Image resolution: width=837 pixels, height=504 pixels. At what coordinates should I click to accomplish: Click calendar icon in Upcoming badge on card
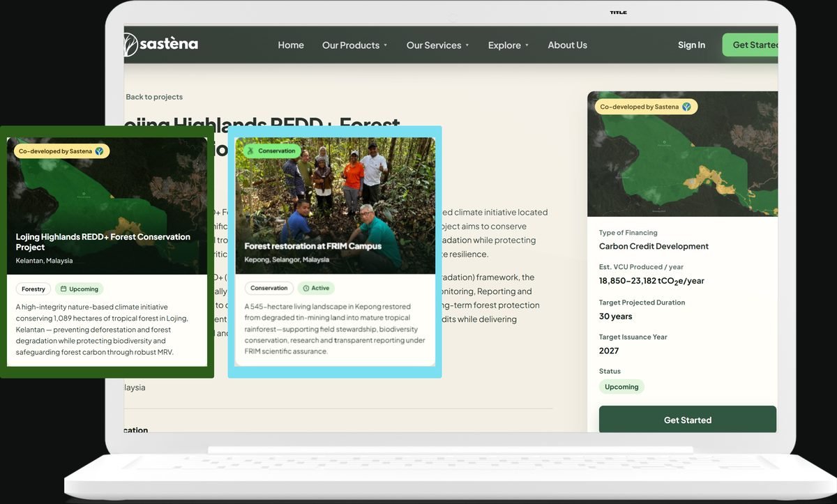coord(63,289)
